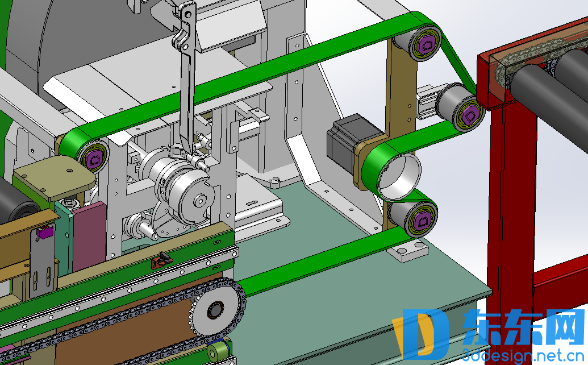This screenshot has width=588, height=365.
Task: Select the red frame vertical post
Action: pyautogui.click(x=512, y=233)
